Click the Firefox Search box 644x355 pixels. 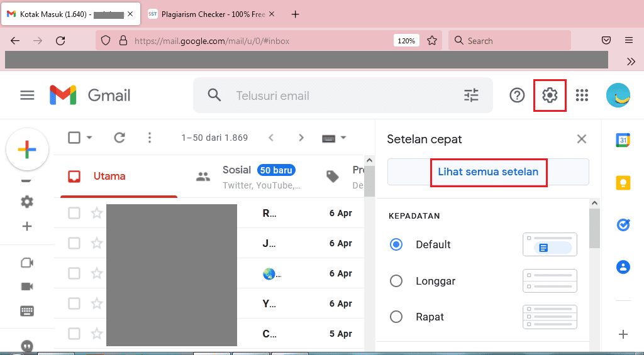(x=509, y=41)
